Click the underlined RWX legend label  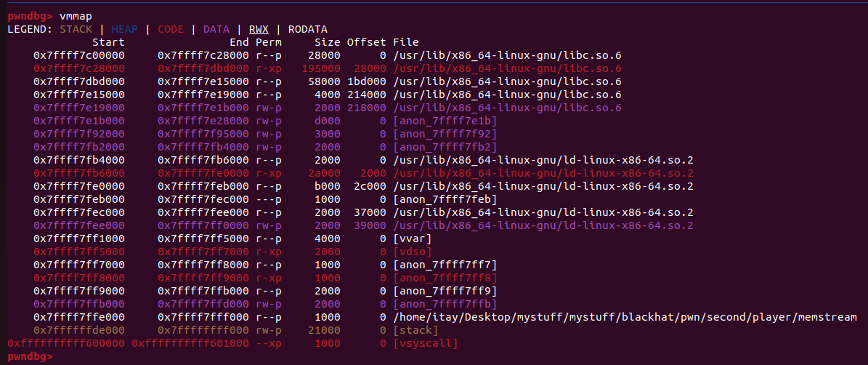click(x=259, y=29)
